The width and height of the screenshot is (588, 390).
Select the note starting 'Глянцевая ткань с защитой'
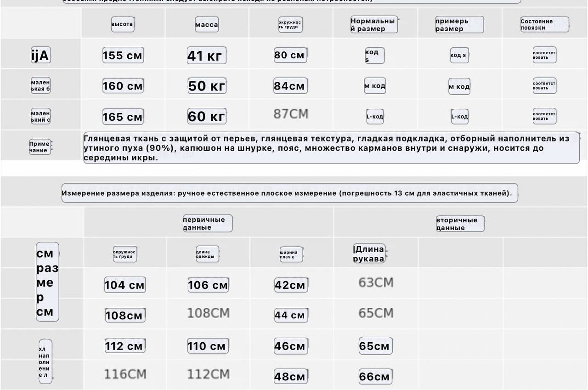tap(331, 148)
